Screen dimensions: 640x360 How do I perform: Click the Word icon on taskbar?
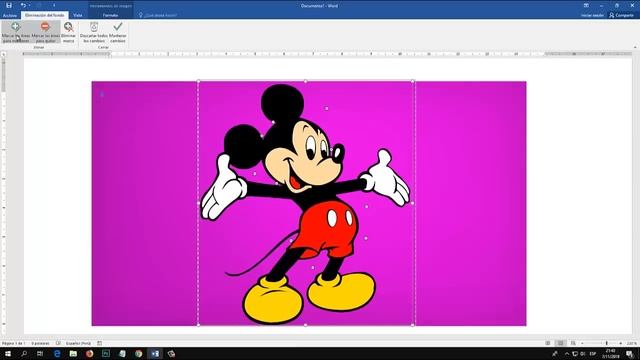click(x=155, y=353)
